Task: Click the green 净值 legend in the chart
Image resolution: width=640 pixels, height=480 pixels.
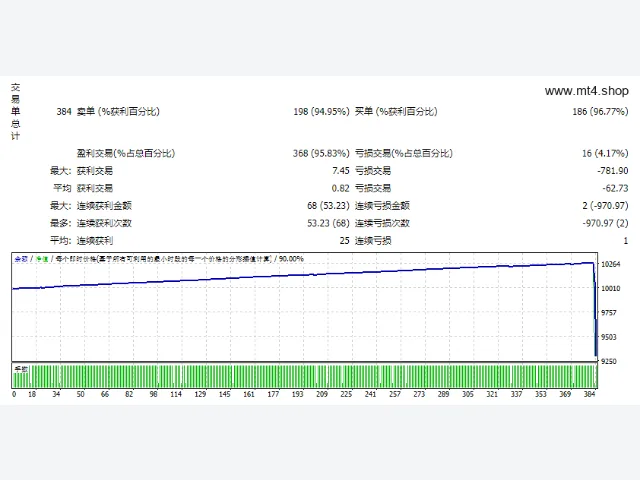Action: click(x=42, y=259)
